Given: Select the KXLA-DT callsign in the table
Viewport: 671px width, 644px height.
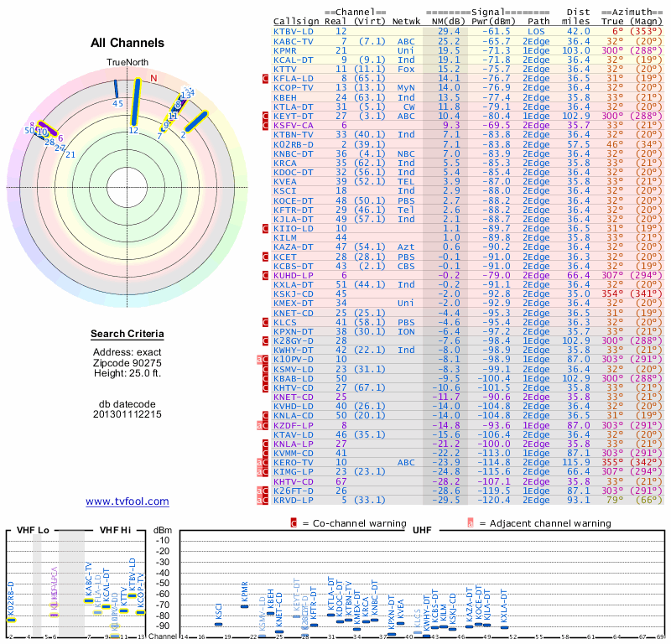Looking at the screenshot, I should [294, 284].
